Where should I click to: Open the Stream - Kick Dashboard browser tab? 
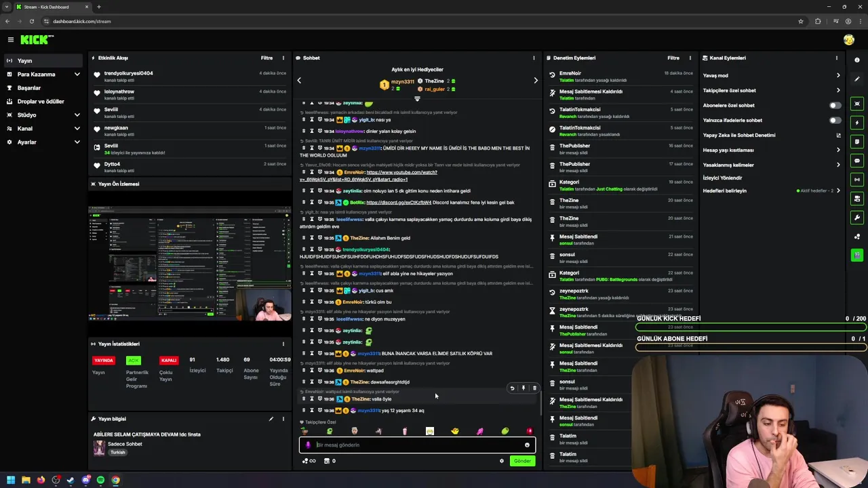53,7
